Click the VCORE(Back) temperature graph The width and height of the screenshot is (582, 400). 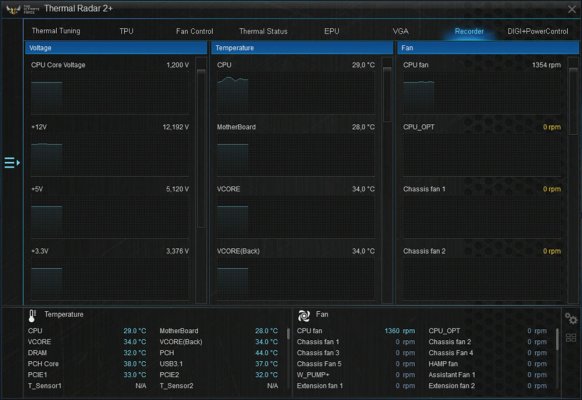point(296,279)
